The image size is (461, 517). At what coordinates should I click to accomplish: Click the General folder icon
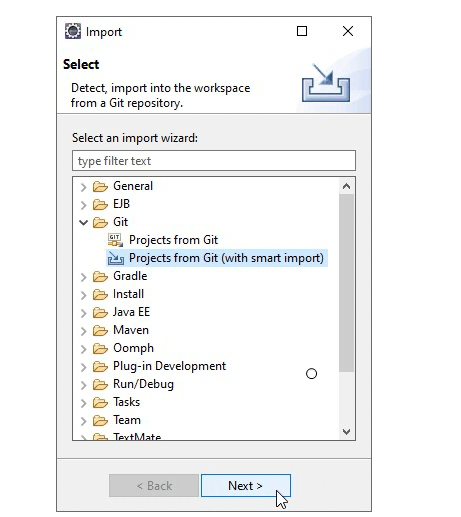pyautogui.click(x=100, y=186)
